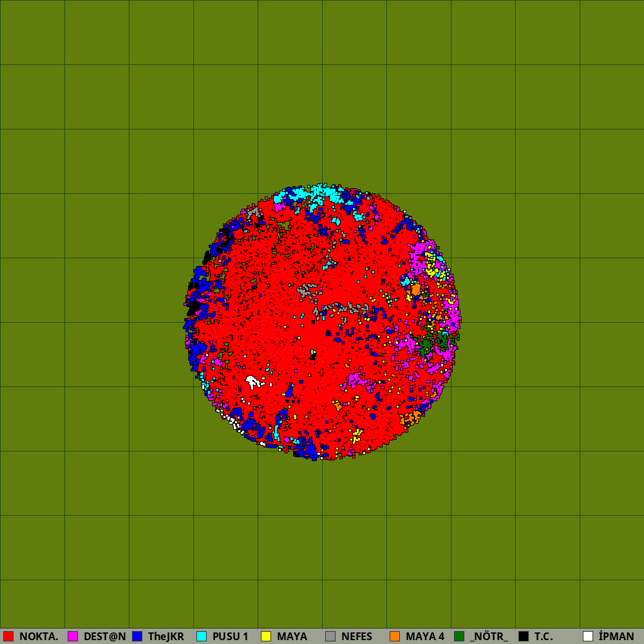
Task: Click the black T.C. legend swatch
Action: [x=524, y=636]
